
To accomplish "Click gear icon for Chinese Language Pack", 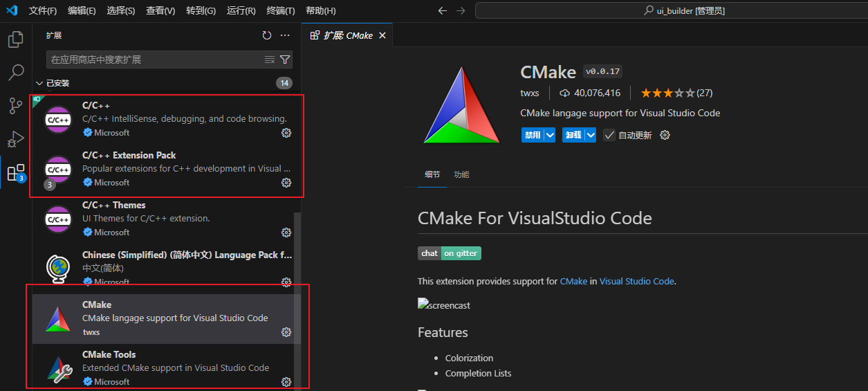I will [286, 282].
